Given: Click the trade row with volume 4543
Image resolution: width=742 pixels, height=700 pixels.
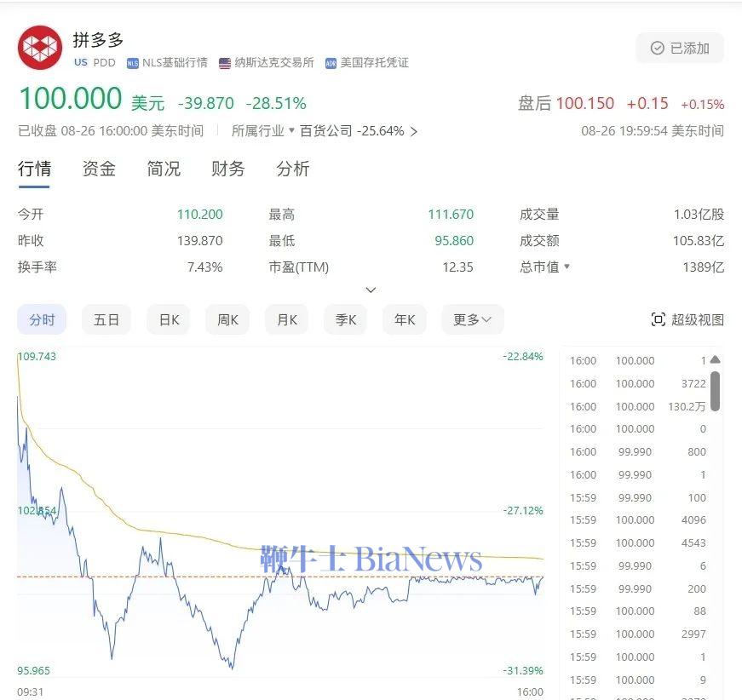Looking at the screenshot, I should click(x=637, y=543).
